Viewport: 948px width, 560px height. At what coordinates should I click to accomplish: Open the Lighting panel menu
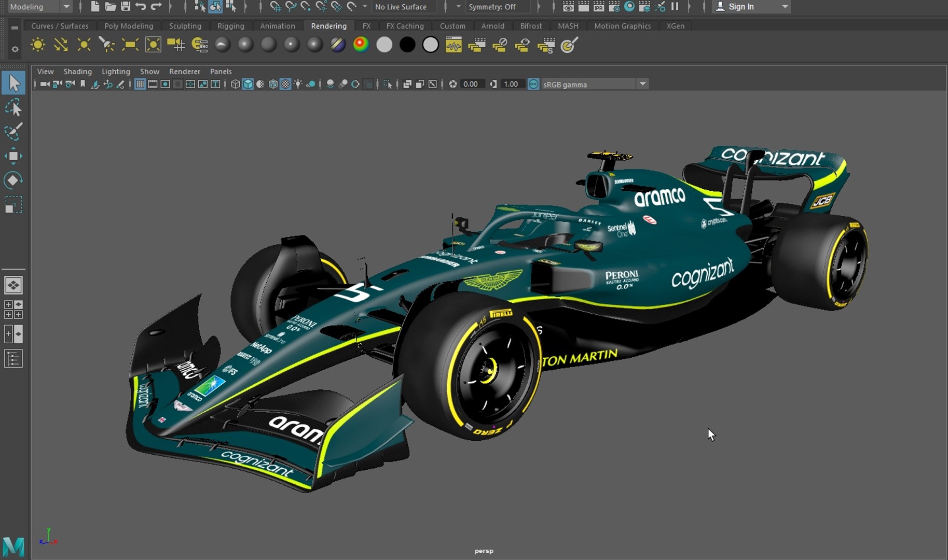click(116, 72)
